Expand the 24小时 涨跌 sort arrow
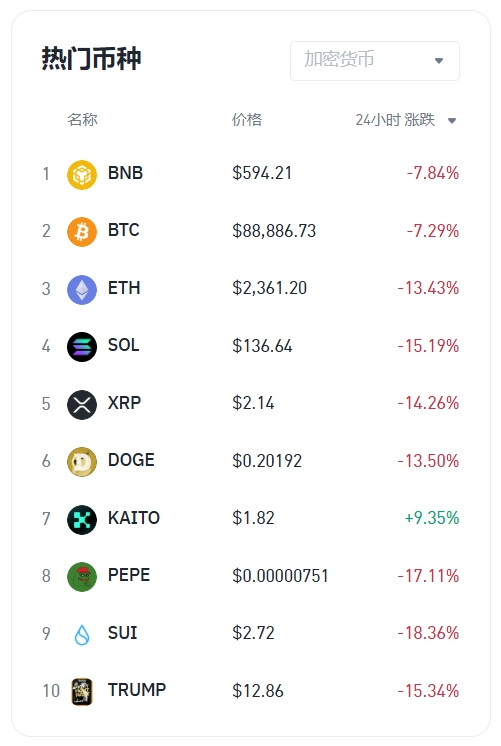Viewport: 501px width, 746px height. pyautogui.click(x=452, y=121)
